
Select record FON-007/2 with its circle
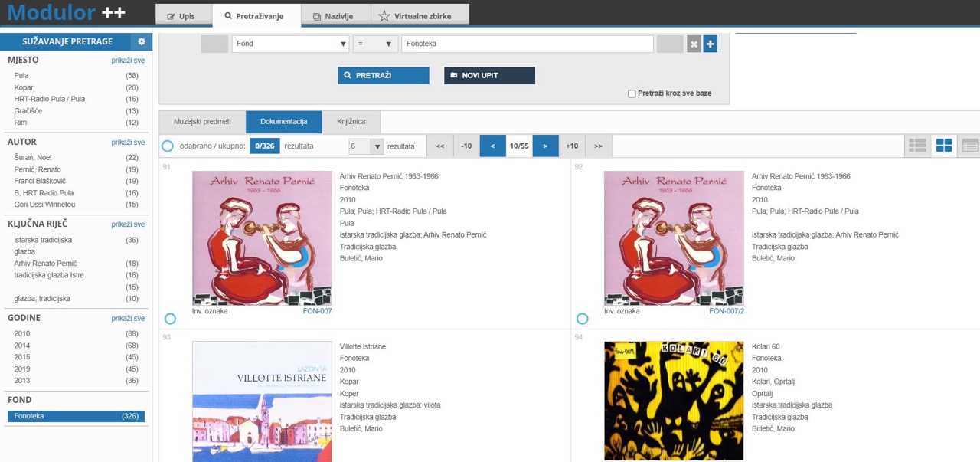pyautogui.click(x=582, y=319)
